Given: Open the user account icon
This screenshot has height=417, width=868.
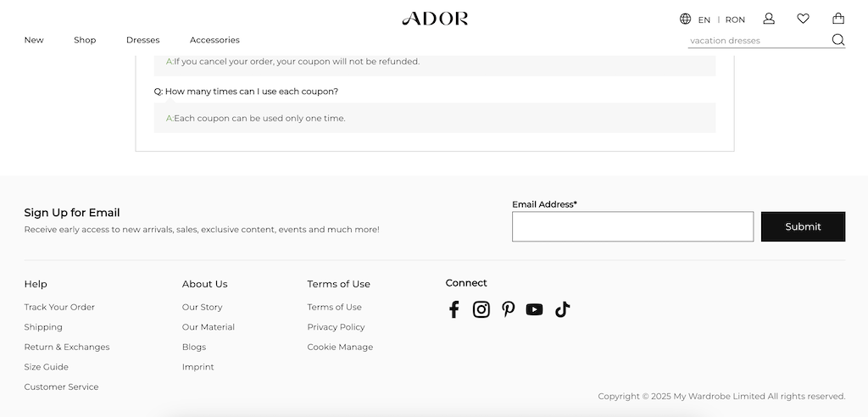Looking at the screenshot, I should click(x=769, y=19).
